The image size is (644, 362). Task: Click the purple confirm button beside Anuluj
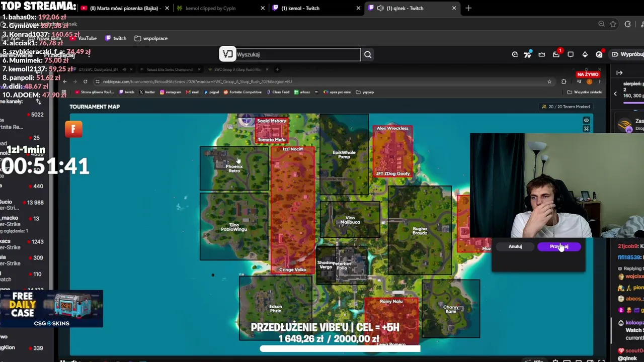pos(559,246)
